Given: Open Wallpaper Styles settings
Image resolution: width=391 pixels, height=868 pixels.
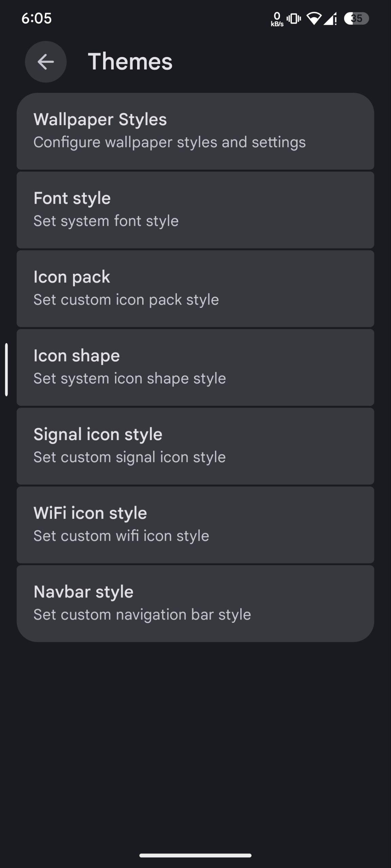Looking at the screenshot, I should coord(195,131).
